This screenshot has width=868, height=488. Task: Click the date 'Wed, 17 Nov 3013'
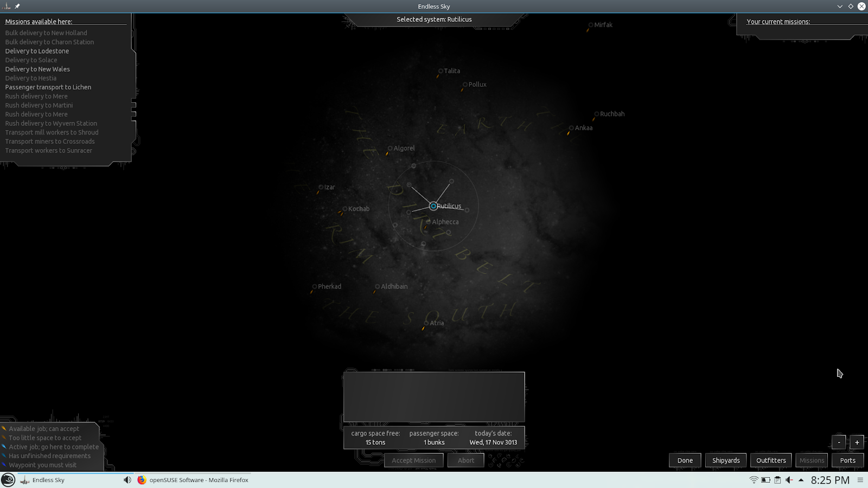pos(493,442)
